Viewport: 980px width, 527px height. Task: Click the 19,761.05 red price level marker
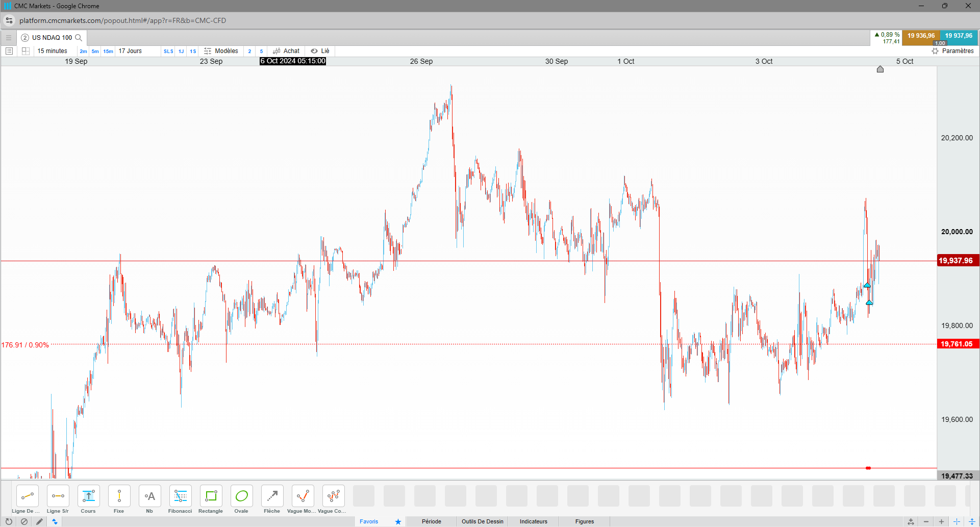pos(957,344)
